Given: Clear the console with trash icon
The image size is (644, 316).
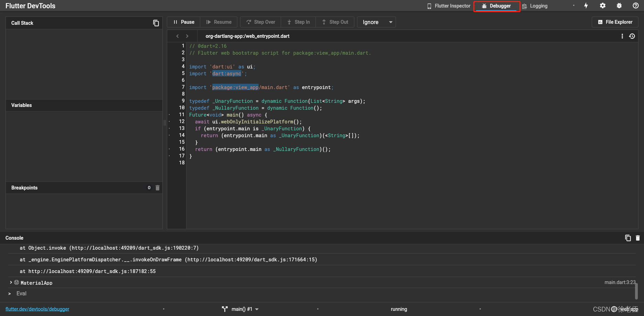Looking at the screenshot, I should 637,238.
